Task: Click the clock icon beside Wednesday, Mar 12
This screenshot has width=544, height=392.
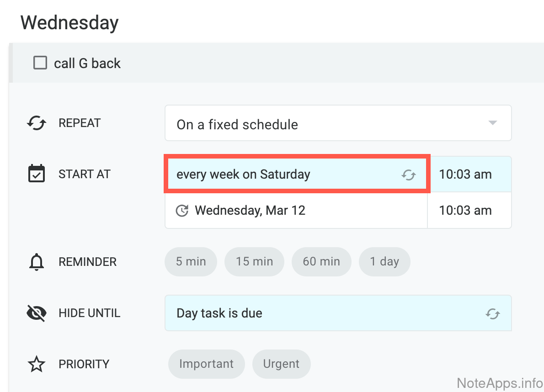Action: coord(182,211)
